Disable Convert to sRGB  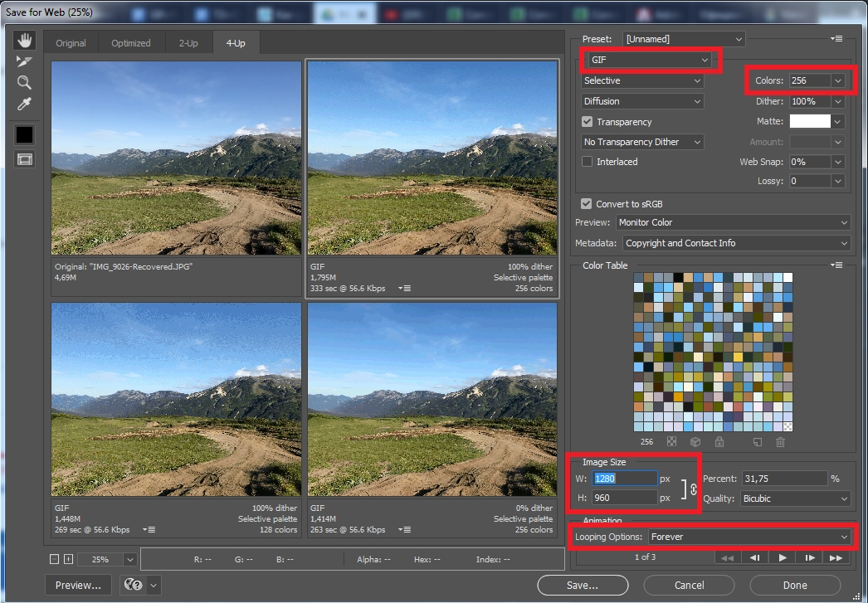(588, 203)
